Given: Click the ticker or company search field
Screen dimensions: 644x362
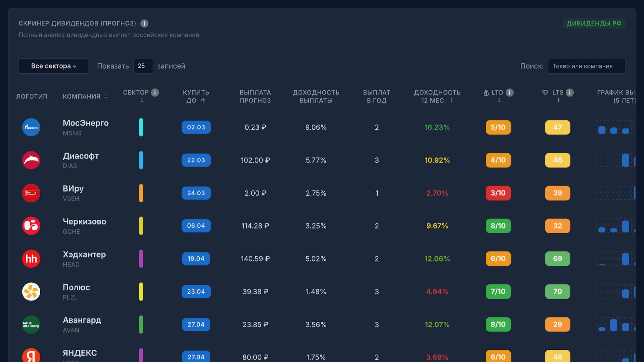Looking at the screenshot, I should click(586, 66).
